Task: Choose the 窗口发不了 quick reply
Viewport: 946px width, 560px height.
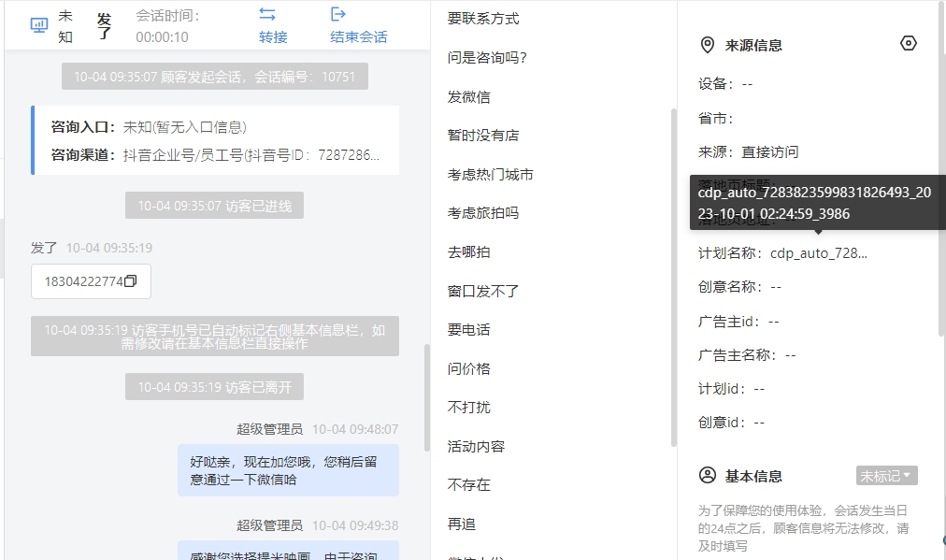Action: tap(483, 291)
